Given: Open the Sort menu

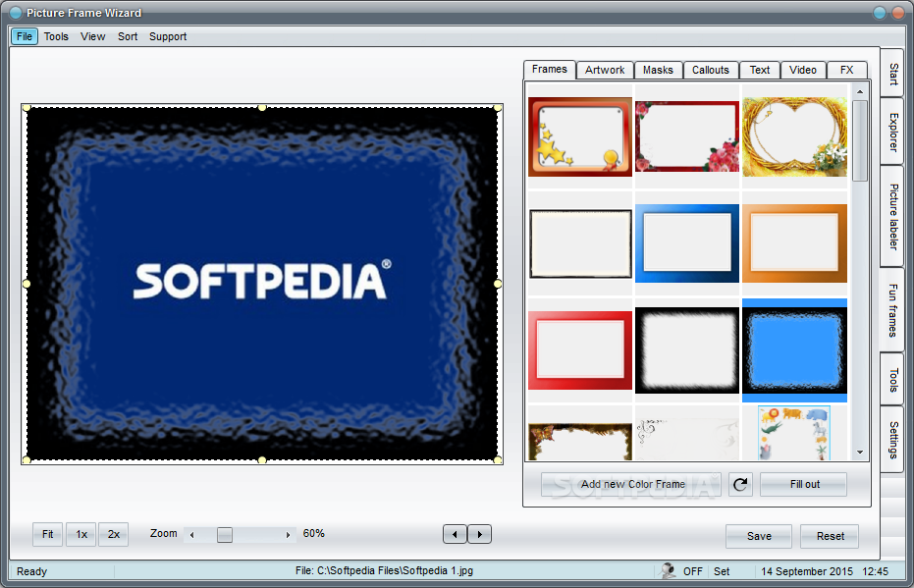Looking at the screenshot, I should pos(128,36).
